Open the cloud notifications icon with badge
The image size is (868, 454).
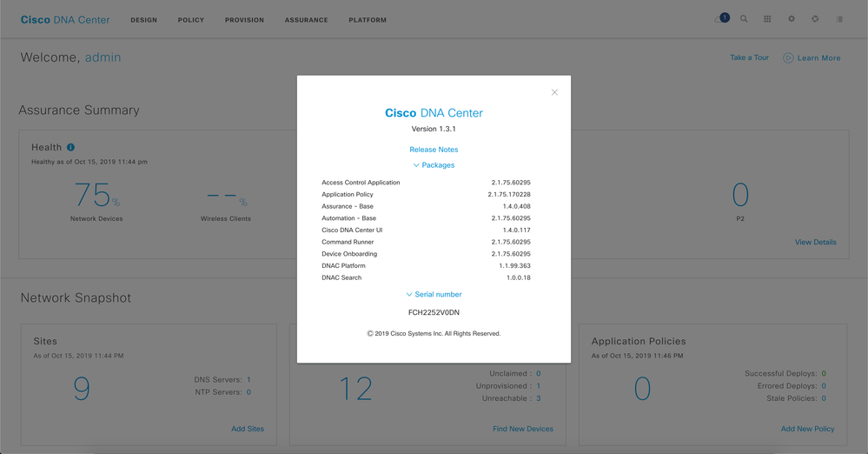click(722, 18)
